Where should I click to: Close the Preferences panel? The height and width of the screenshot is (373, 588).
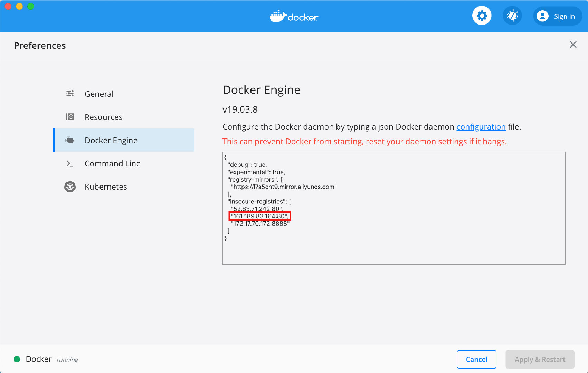[x=573, y=45]
